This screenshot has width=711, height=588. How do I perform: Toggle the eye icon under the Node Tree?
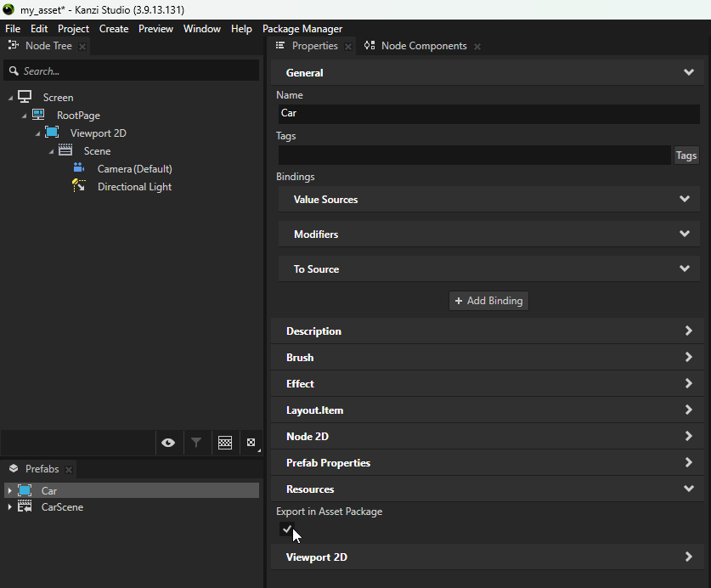tap(167, 443)
